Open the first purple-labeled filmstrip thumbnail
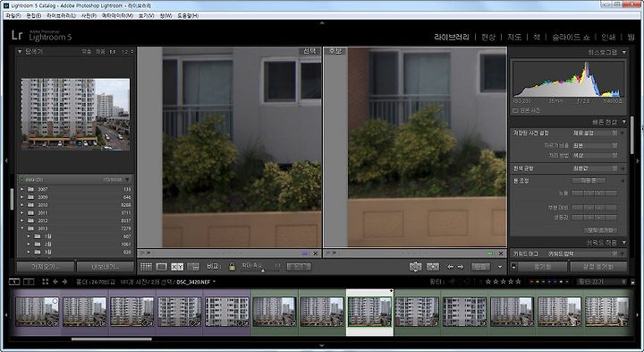Image resolution: width=644 pixels, height=352 pixels. pyautogui.click(x=37, y=312)
